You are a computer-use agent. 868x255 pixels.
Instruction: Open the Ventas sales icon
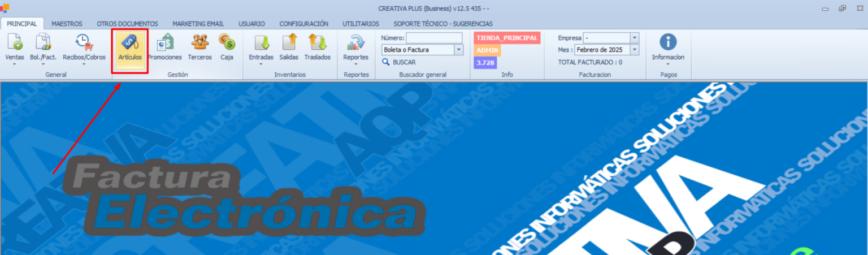tap(15, 42)
